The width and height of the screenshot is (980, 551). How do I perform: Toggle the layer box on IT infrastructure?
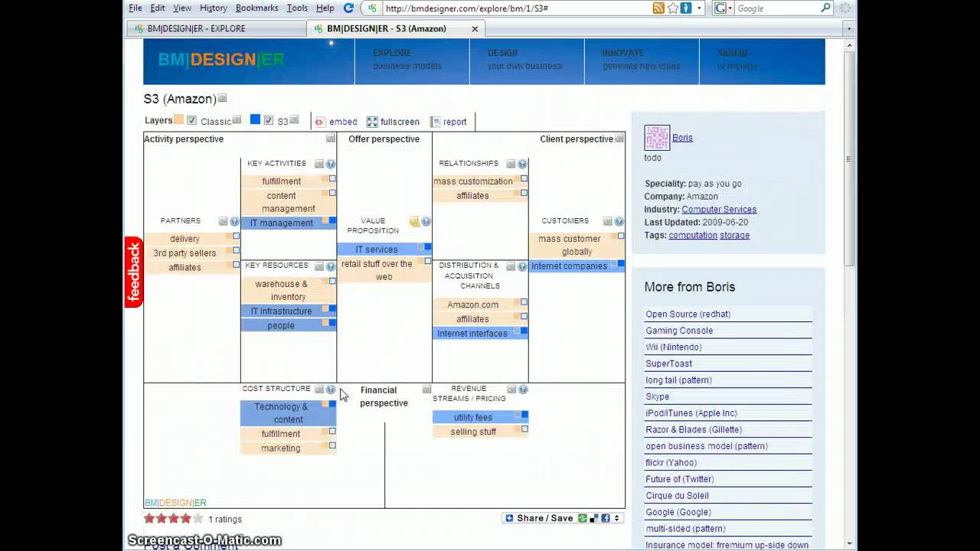coord(332,308)
